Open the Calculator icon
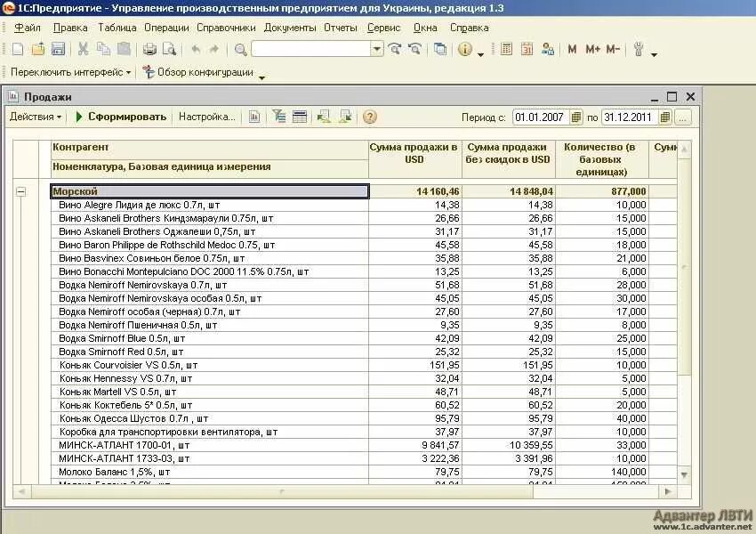This screenshot has height=534, width=756. 506,49
